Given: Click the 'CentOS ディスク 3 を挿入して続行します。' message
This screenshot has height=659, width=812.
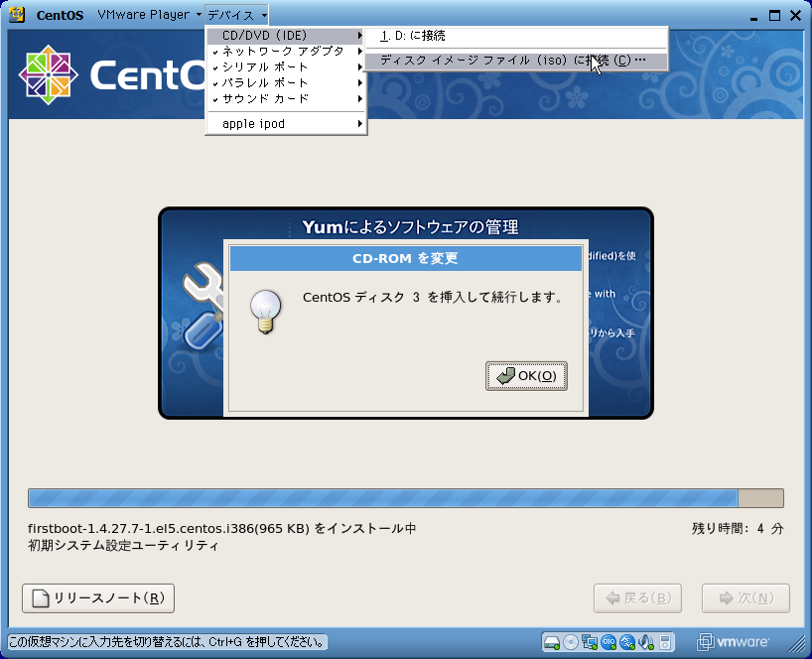Looking at the screenshot, I should pyautogui.click(x=433, y=297).
